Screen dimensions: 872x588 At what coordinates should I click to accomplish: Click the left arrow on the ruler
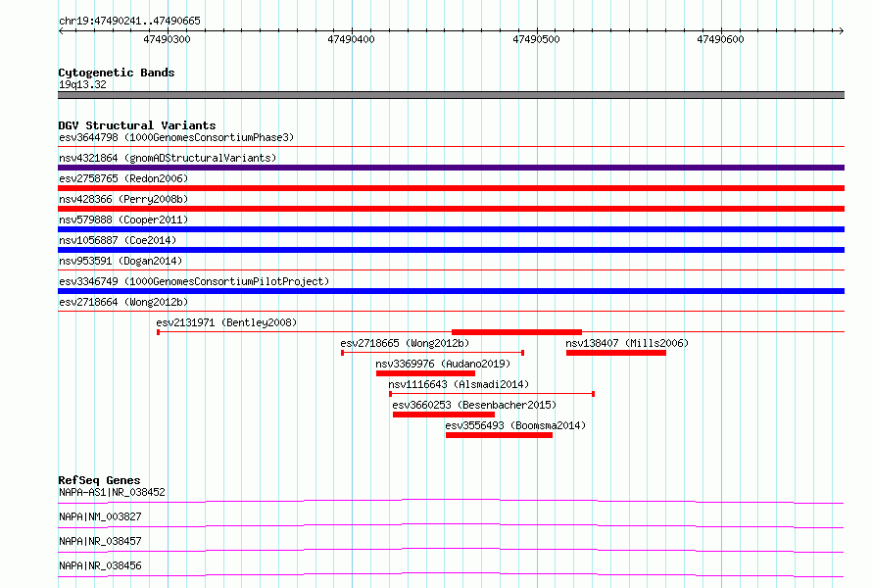[x=61, y=30]
